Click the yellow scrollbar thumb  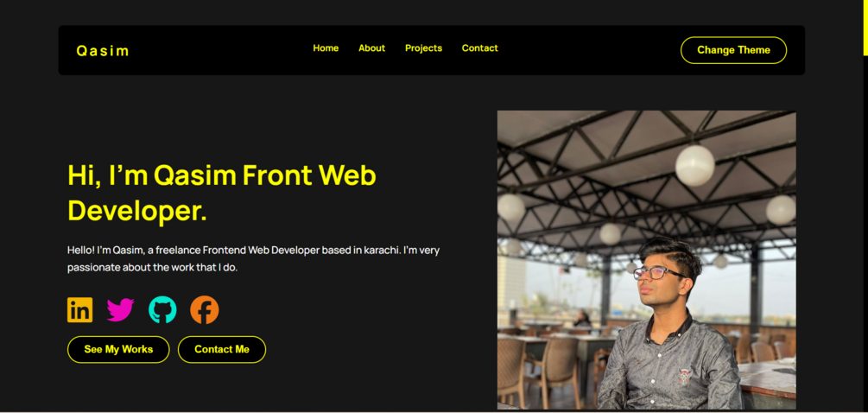tap(865, 28)
